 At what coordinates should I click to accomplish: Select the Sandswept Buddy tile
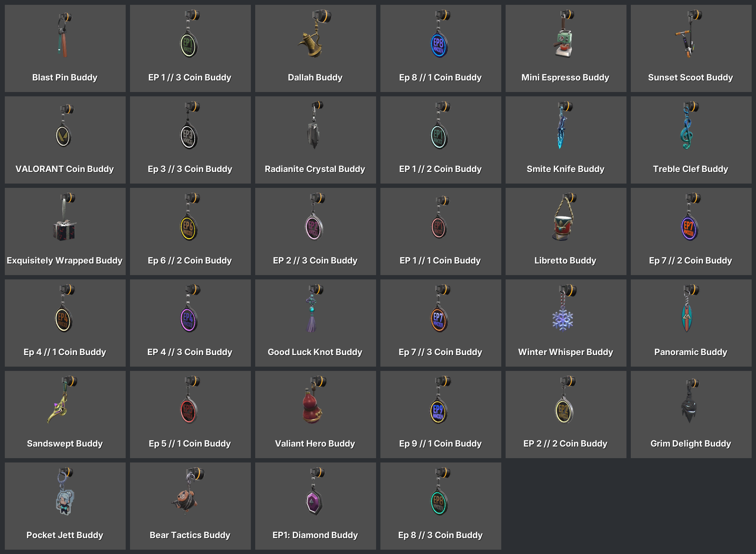(65, 414)
